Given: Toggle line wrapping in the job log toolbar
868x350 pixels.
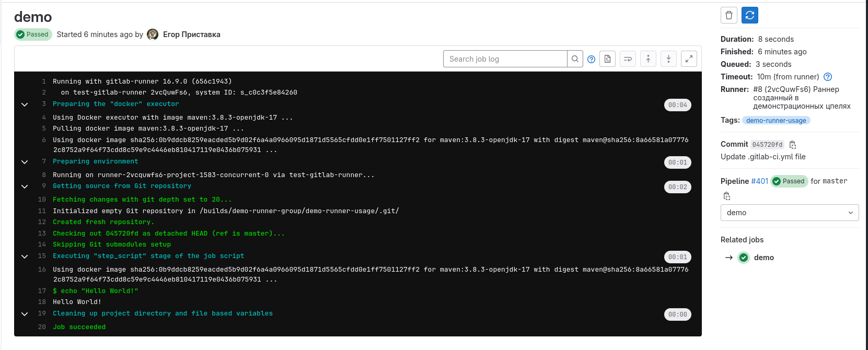Looking at the screenshot, I should pos(628,59).
